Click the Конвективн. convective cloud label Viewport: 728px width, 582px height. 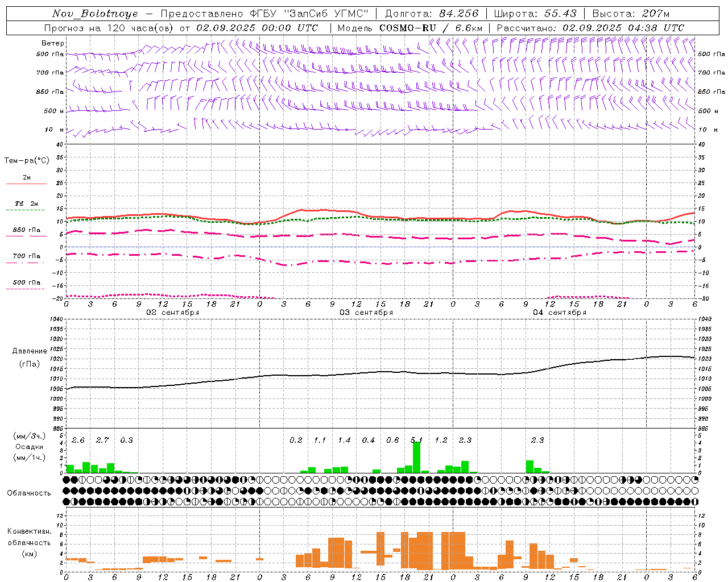(30, 531)
